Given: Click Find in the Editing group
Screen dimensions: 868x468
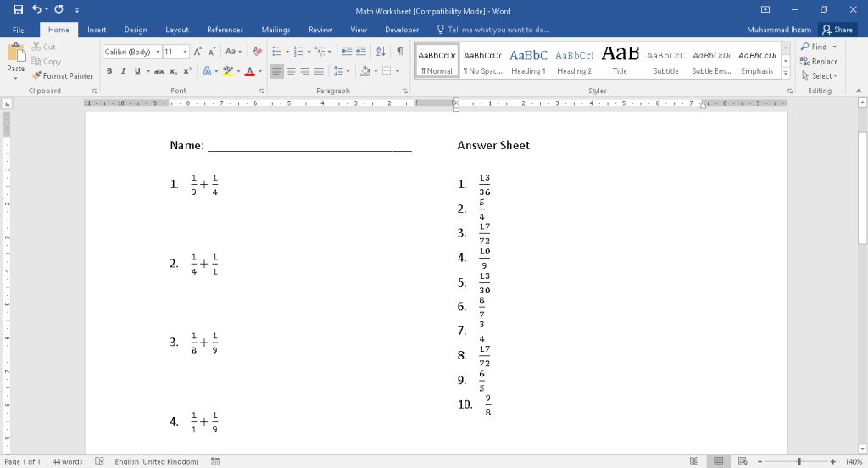Looking at the screenshot, I should [814, 47].
